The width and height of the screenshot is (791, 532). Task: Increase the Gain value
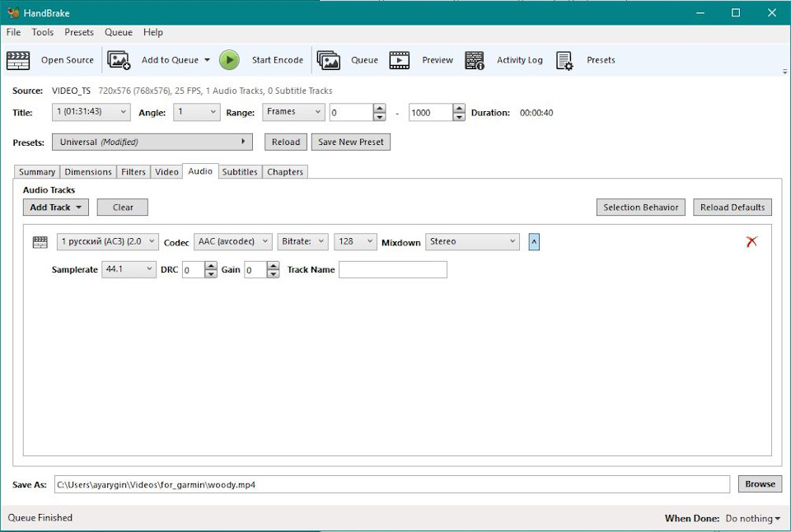coord(273,266)
